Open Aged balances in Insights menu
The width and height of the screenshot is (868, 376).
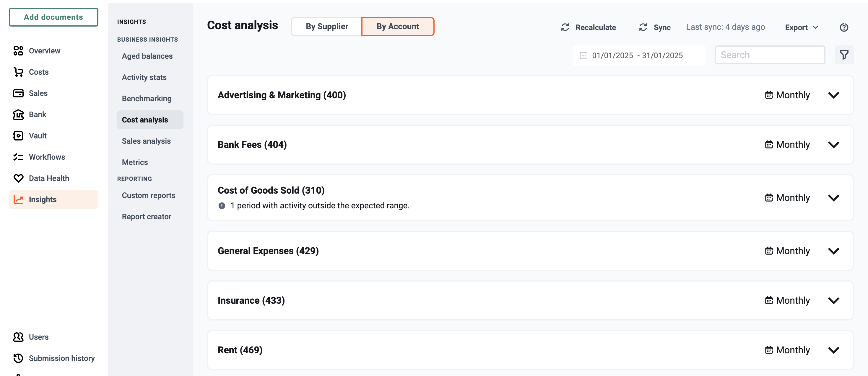pos(147,56)
